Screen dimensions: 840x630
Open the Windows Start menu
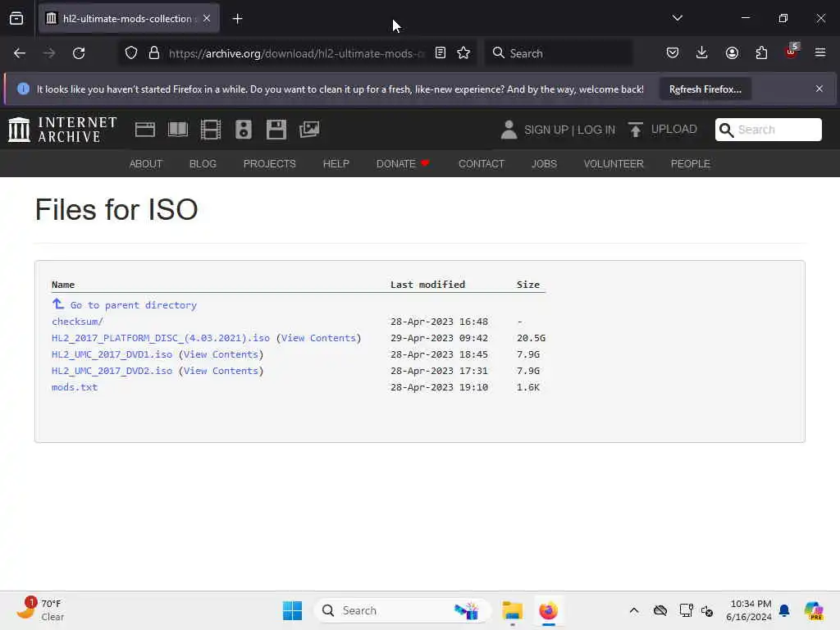tap(292, 610)
